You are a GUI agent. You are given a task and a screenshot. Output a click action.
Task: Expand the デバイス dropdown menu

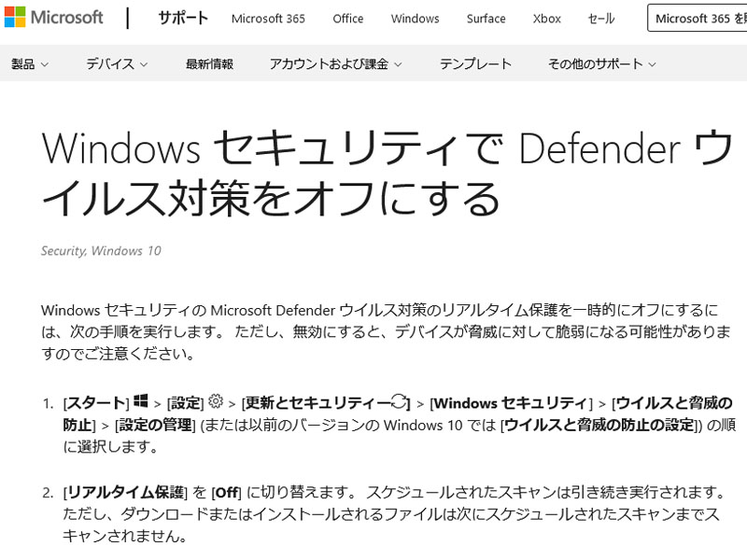point(117,63)
